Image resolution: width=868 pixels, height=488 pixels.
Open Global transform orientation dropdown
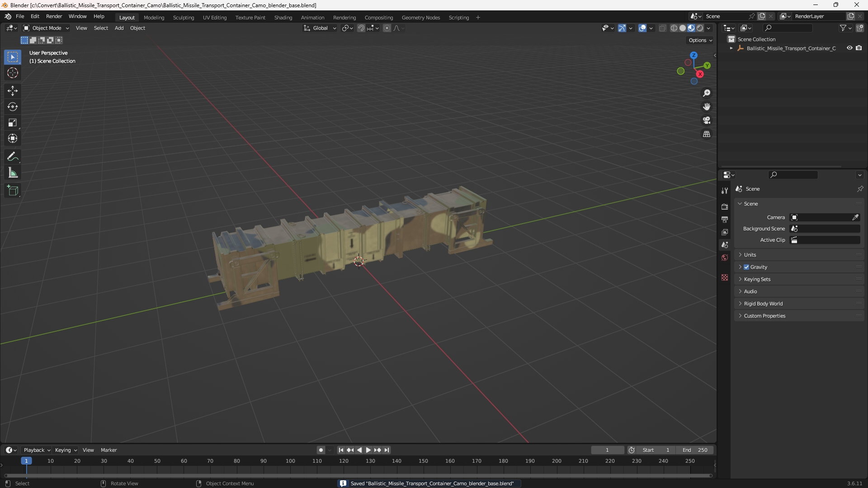pyautogui.click(x=320, y=28)
